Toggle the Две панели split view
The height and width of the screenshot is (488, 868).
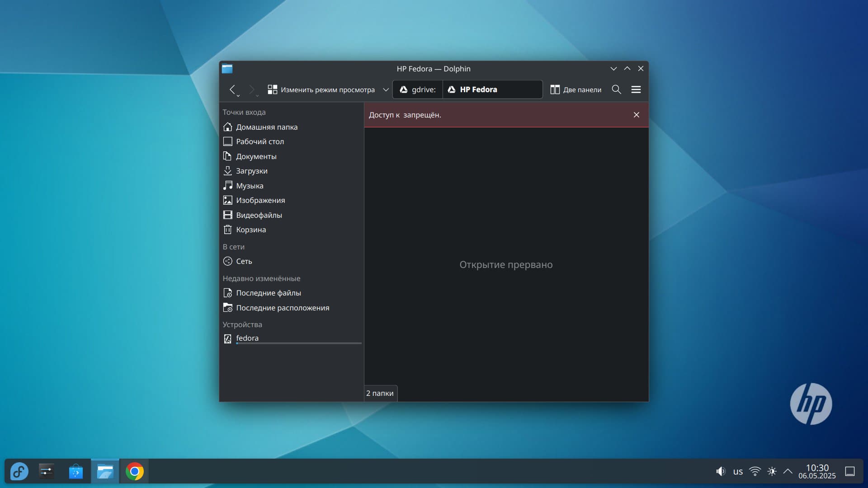point(576,89)
